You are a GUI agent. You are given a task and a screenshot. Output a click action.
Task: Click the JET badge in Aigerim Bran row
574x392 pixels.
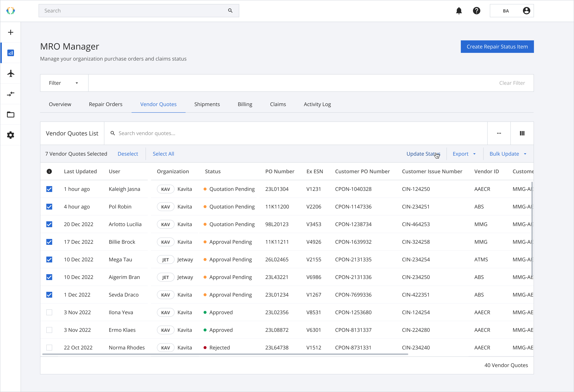(x=166, y=277)
